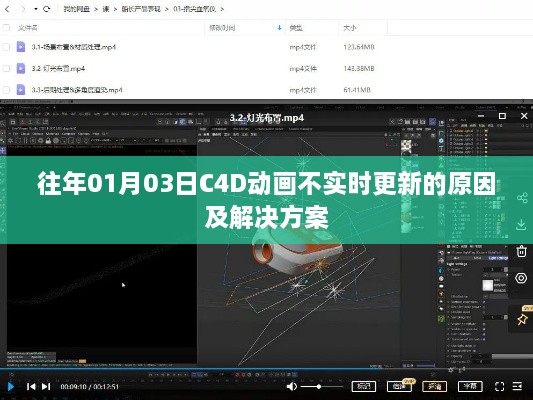Screen dimensions: 533x400
Task: Click the pin icon on right sidebar
Action: click(x=522, y=319)
